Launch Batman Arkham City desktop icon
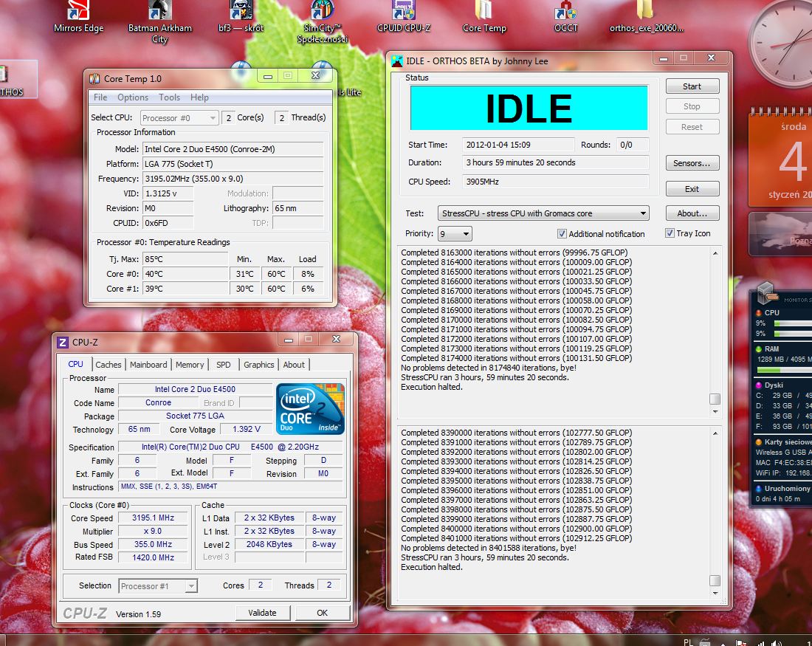The height and width of the screenshot is (646, 812). pos(159,21)
